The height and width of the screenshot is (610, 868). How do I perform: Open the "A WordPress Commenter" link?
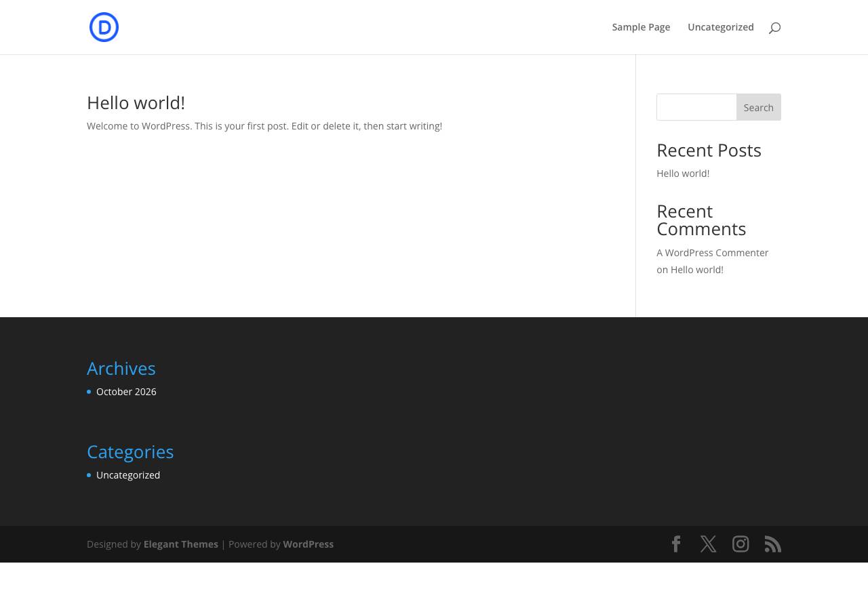coord(712,253)
